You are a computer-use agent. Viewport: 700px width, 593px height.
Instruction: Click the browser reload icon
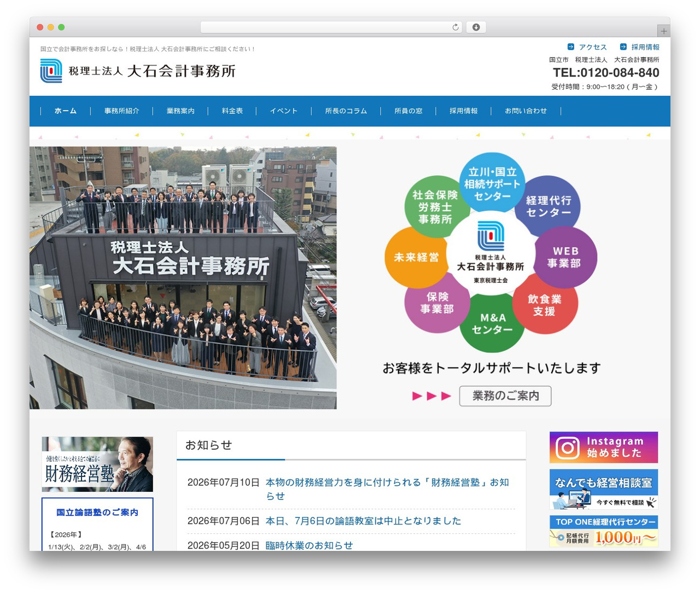click(x=456, y=27)
